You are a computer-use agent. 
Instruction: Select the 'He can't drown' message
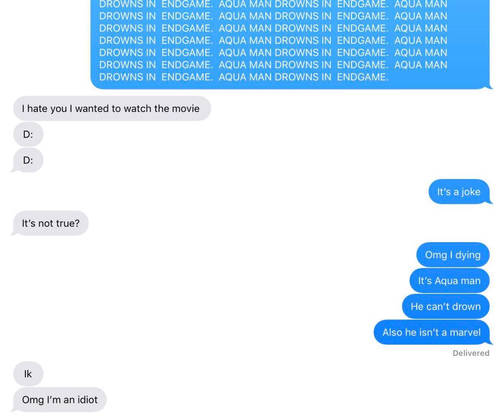click(446, 306)
